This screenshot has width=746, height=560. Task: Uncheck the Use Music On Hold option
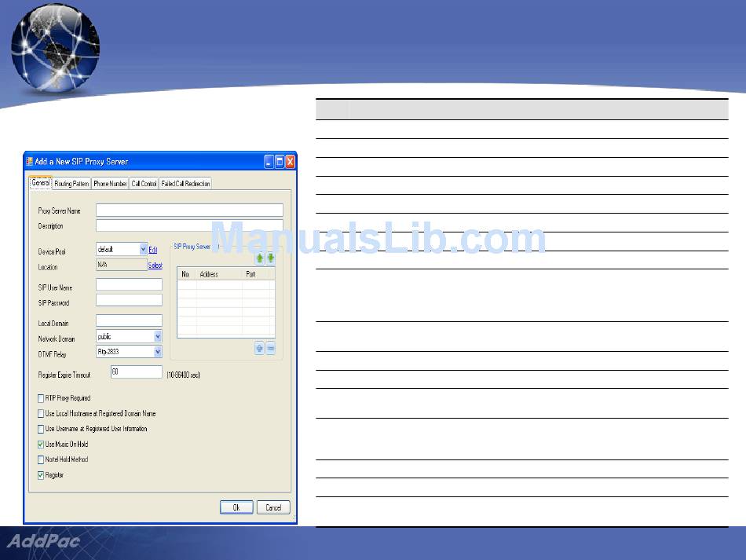tap(41, 445)
